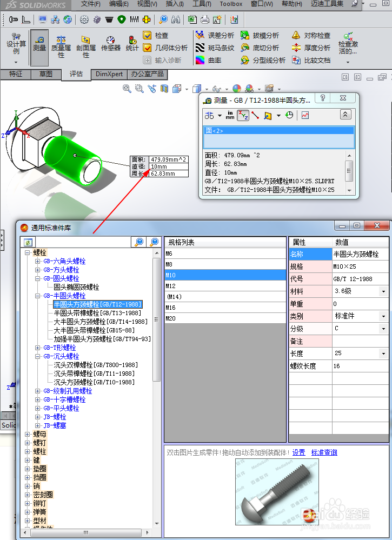Select the 测量 (Measure) tool
The image size is (392, 540).
pos(39,48)
